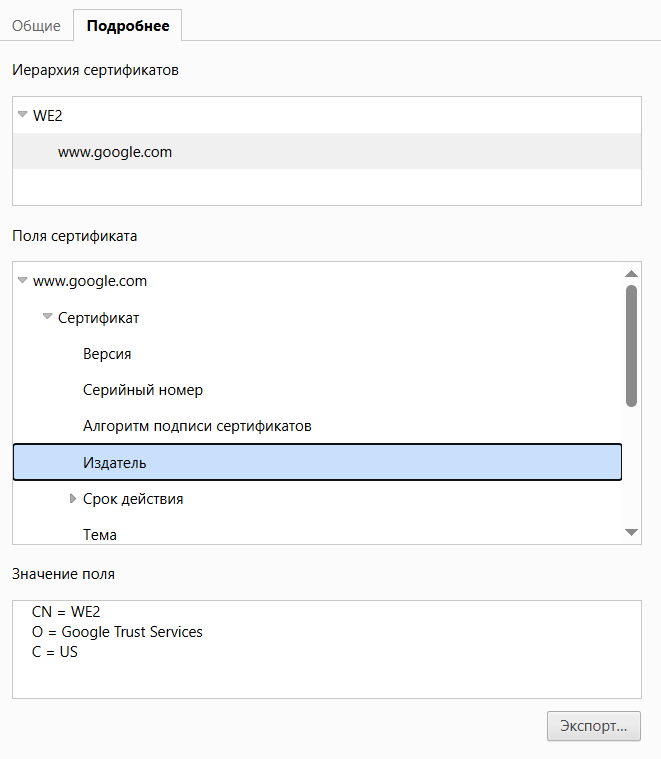Expand the Срок действия node triangle
The height and width of the screenshot is (759, 661).
click(x=72, y=498)
